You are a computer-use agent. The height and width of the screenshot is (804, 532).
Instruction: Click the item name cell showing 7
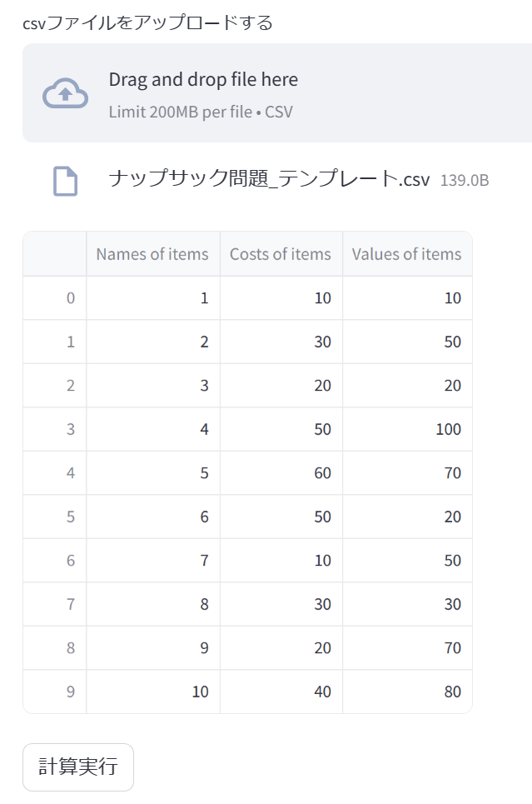[x=152, y=561]
